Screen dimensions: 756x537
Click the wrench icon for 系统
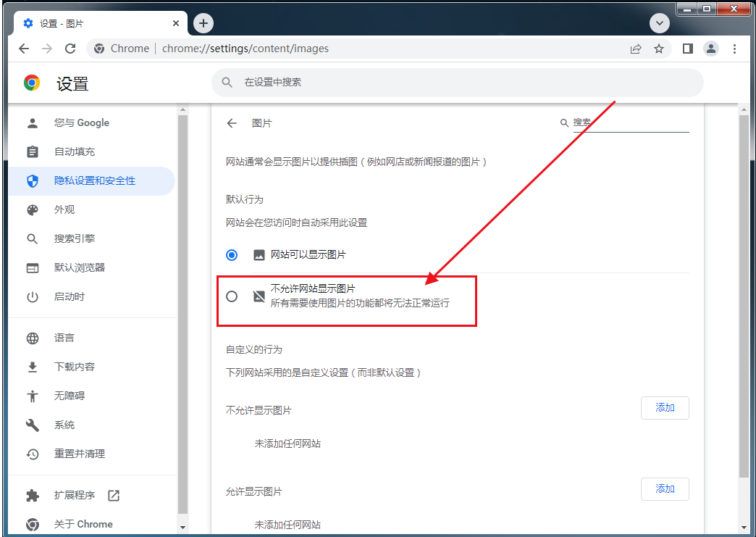click(x=33, y=425)
